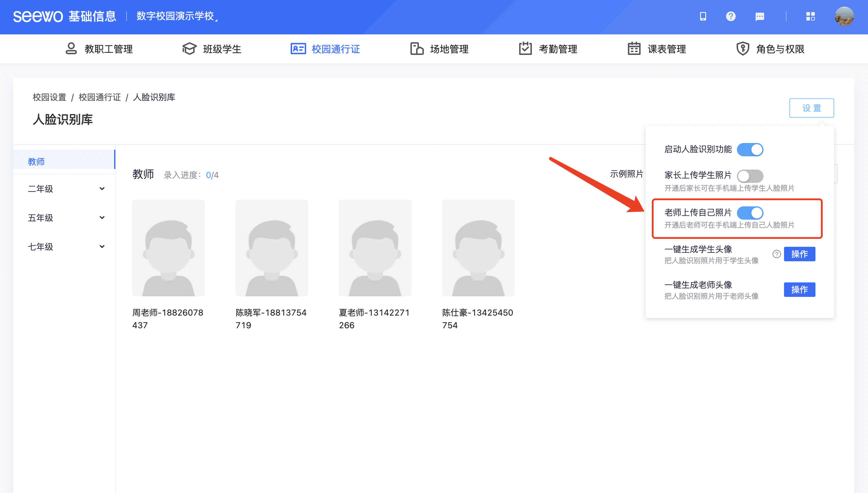Image resolution: width=868 pixels, height=493 pixels.
Task: Click the 人脸识别库 breadcrumb text
Action: tap(154, 97)
